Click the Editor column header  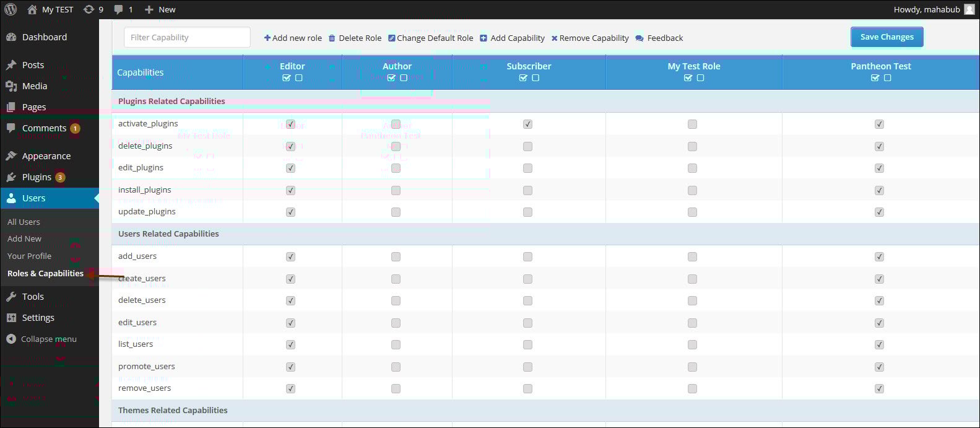(x=292, y=66)
